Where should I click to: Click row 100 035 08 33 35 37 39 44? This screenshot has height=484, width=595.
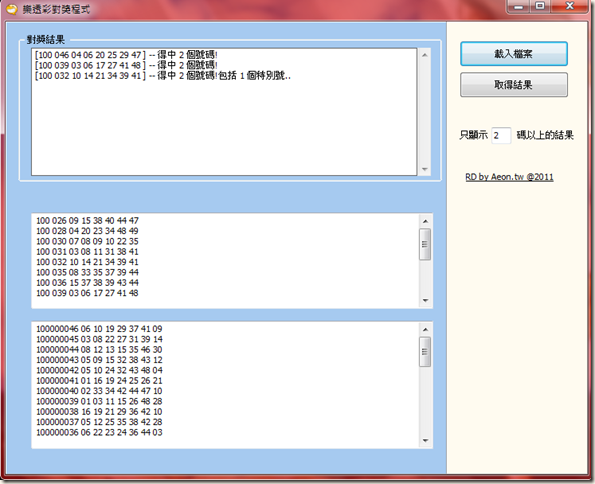87,272
